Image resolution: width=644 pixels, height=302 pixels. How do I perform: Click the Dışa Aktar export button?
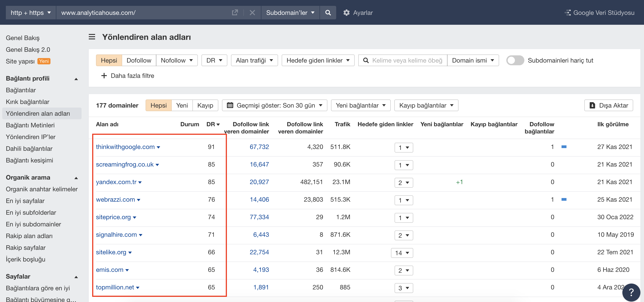(608, 105)
